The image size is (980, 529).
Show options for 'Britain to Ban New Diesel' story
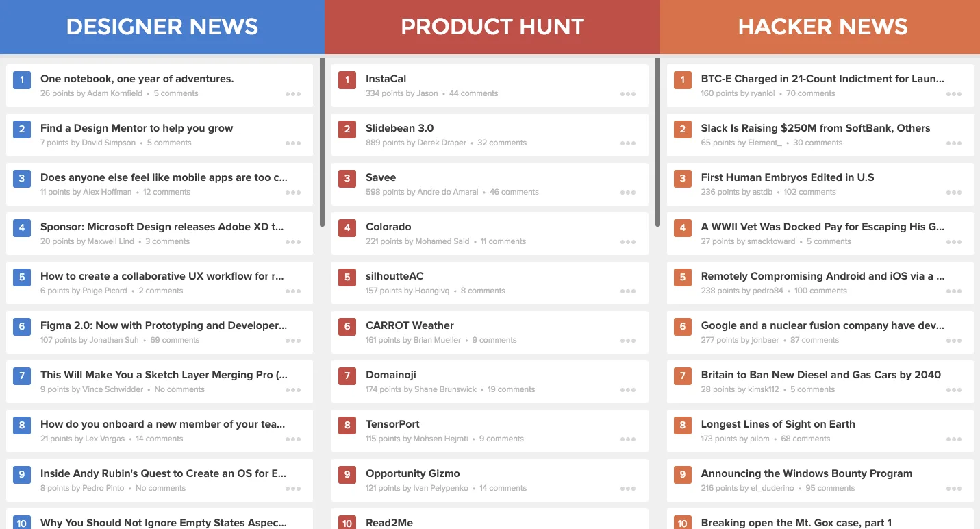pos(954,390)
